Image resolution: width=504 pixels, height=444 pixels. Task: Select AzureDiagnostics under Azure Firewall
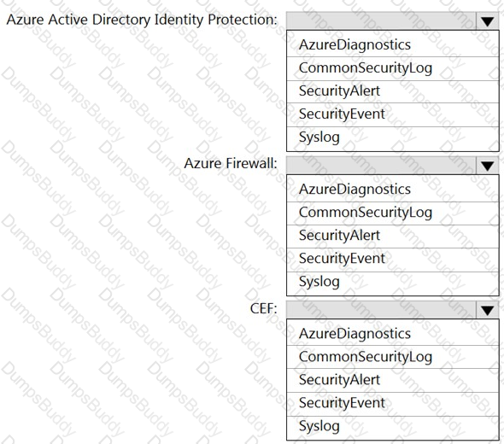pos(393,189)
